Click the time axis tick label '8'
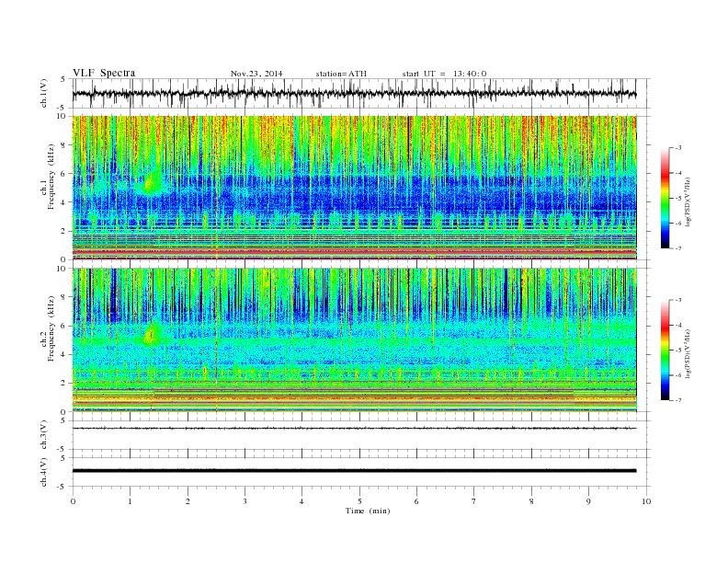The width and height of the screenshot is (728, 563). pos(531,501)
